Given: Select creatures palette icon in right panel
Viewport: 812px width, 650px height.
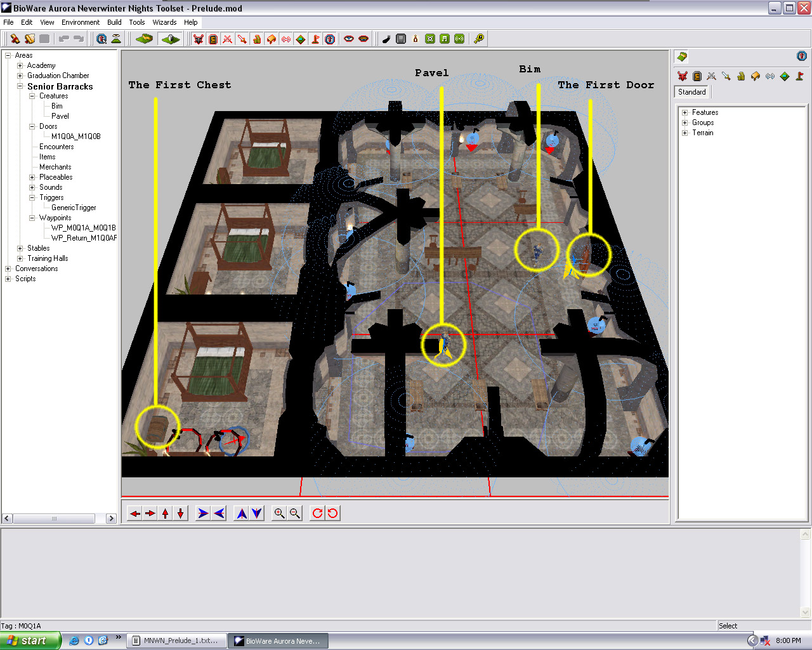Looking at the screenshot, I should [683, 76].
